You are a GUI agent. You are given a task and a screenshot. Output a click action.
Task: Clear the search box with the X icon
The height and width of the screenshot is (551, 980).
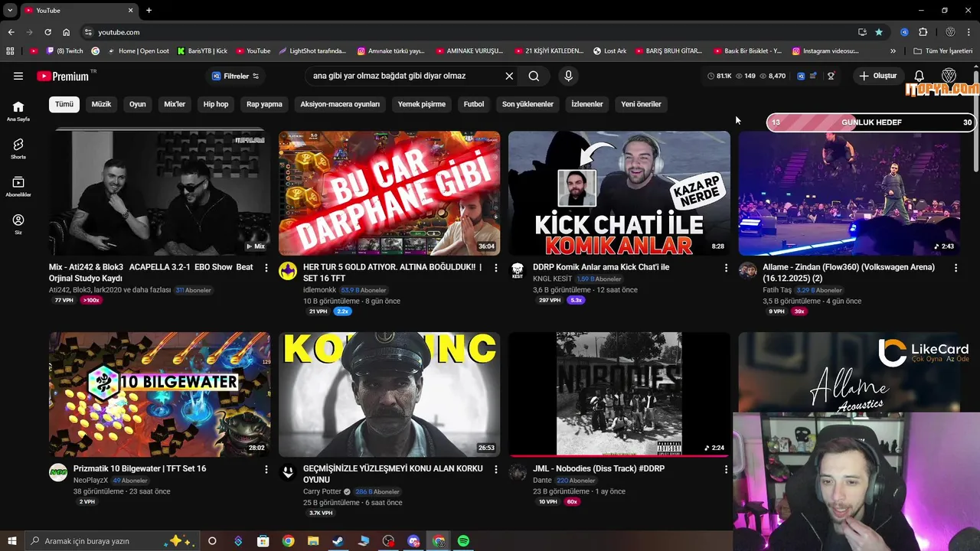click(x=509, y=76)
